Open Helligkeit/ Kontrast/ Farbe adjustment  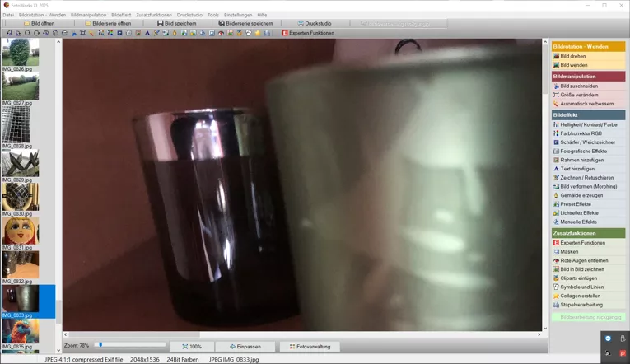pos(588,124)
